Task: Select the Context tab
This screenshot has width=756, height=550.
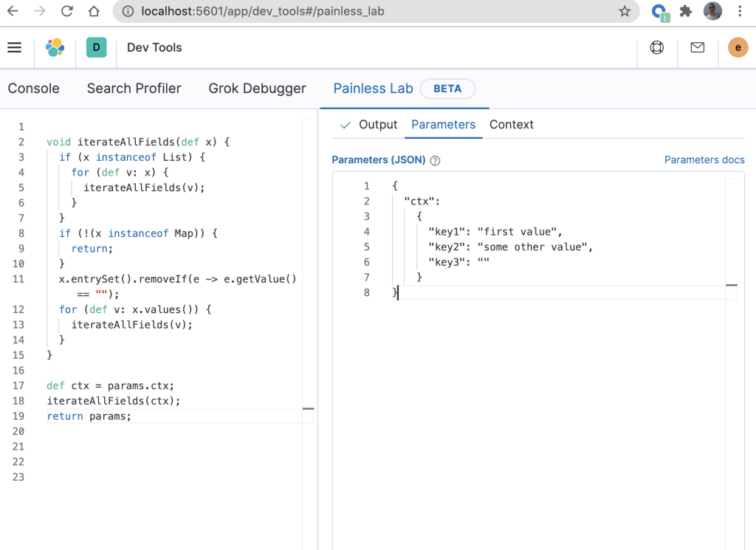Action: pyautogui.click(x=511, y=125)
